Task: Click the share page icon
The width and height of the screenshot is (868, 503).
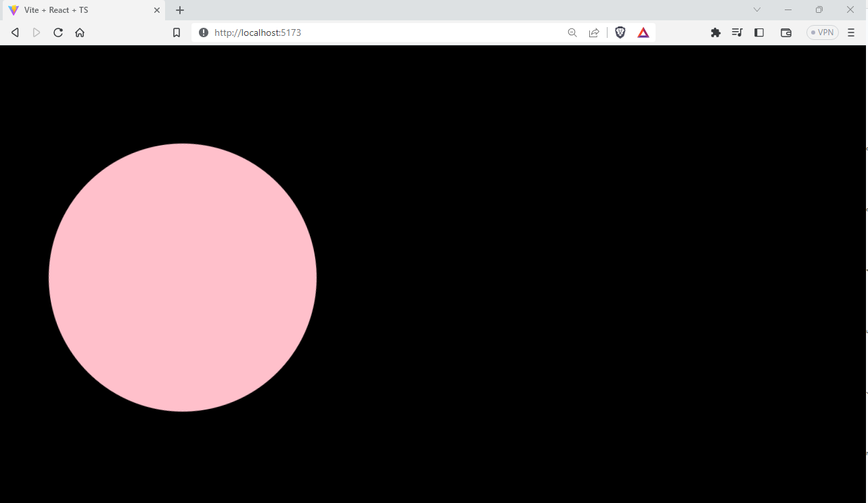Action: tap(594, 32)
